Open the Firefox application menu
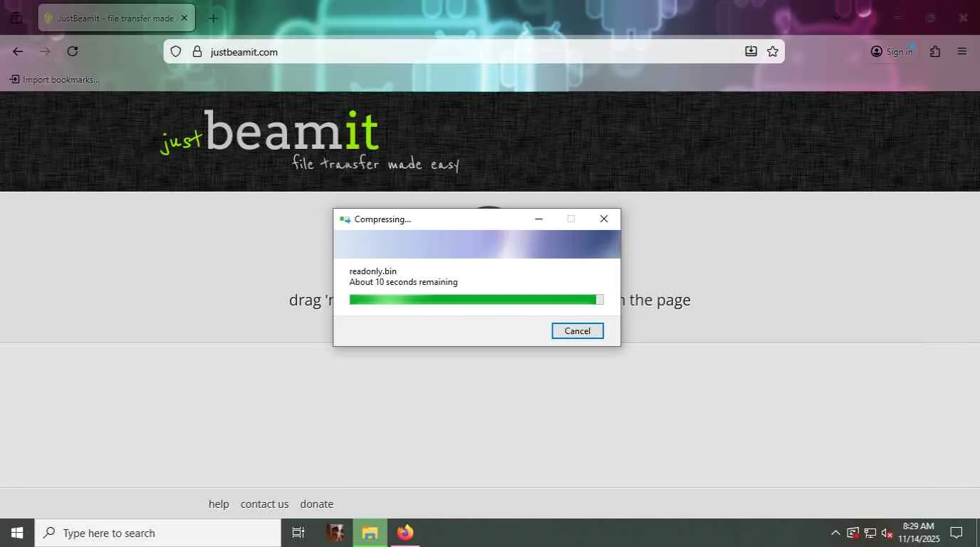 click(962, 51)
